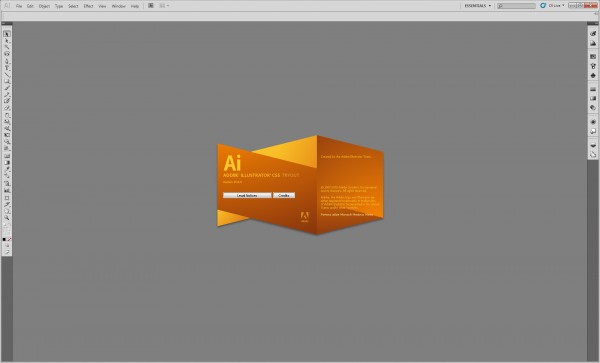600x363 pixels.
Task: Open the Effect menu
Action: point(88,6)
